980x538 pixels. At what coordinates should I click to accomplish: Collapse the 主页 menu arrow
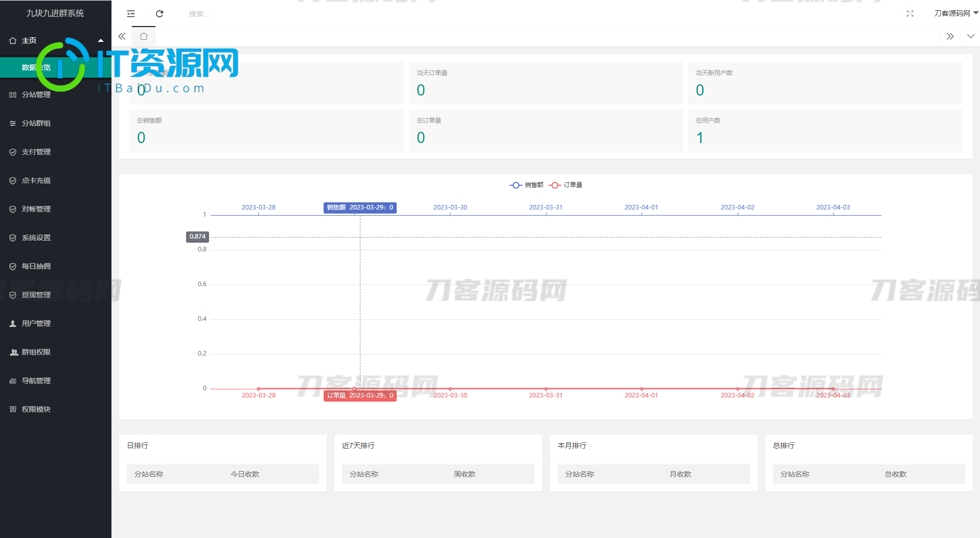pos(101,40)
